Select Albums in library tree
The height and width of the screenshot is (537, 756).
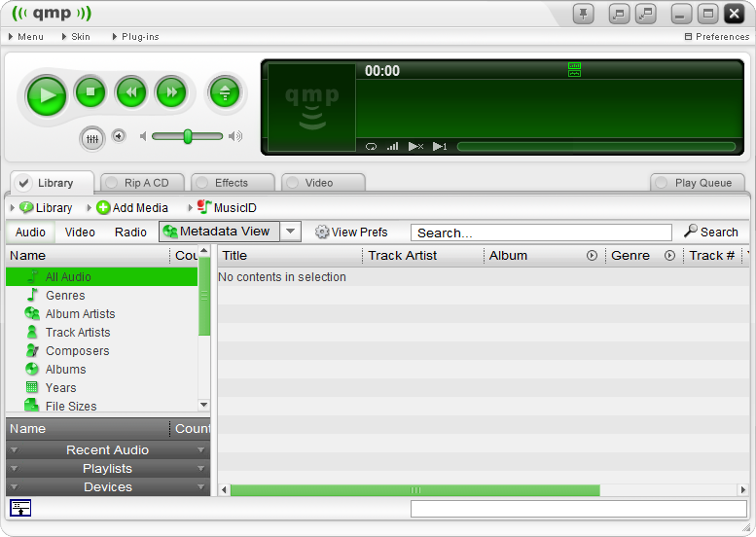pos(102,370)
